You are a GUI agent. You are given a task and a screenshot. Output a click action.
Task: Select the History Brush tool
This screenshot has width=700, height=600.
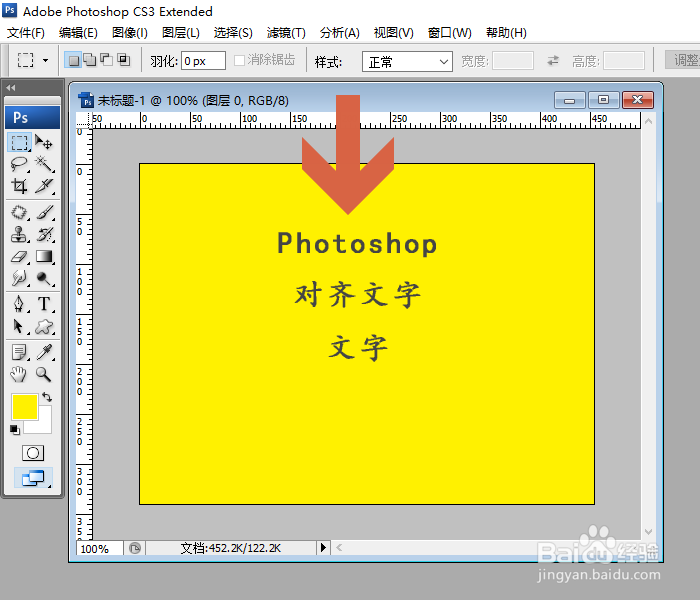click(x=44, y=234)
